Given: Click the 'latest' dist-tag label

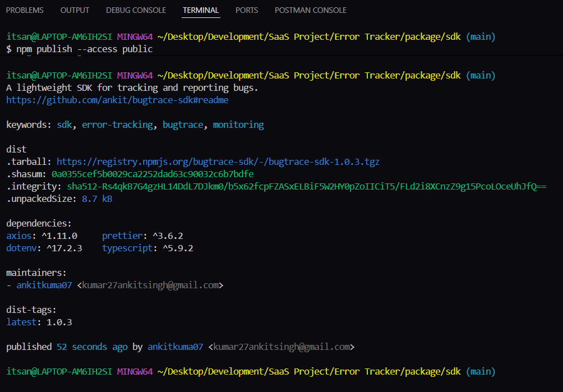Looking at the screenshot, I should coord(21,322).
